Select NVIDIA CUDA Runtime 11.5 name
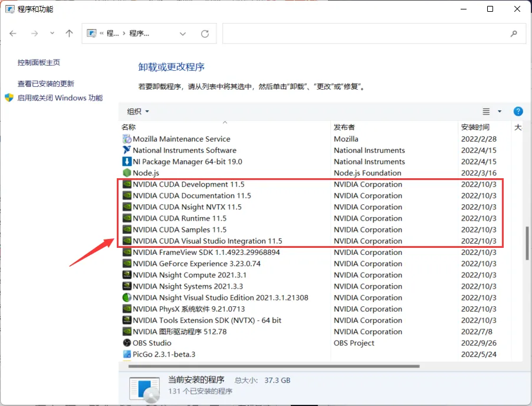 [179, 218]
